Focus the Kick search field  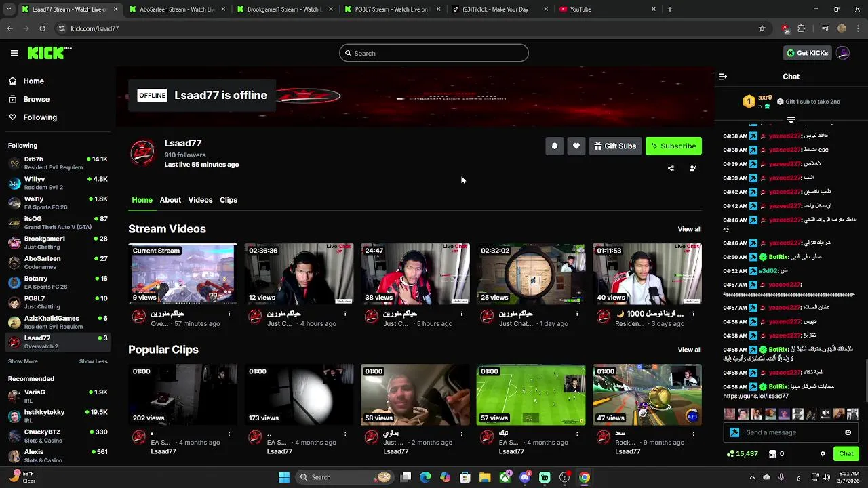click(x=434, y=53)
